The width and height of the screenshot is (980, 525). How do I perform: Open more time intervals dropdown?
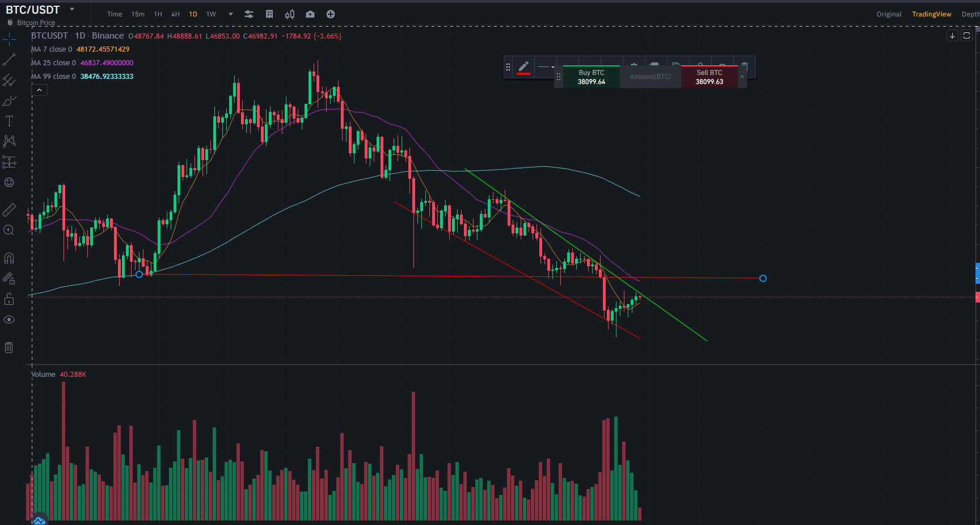pos(231,14)
